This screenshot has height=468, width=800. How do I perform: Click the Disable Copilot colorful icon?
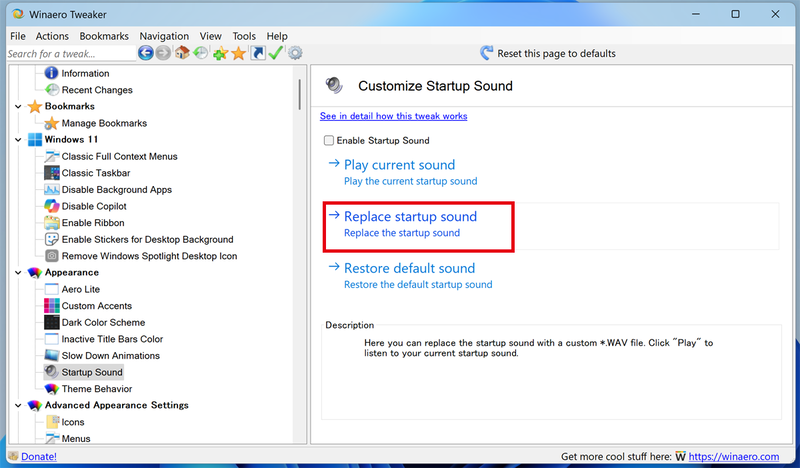52,206
